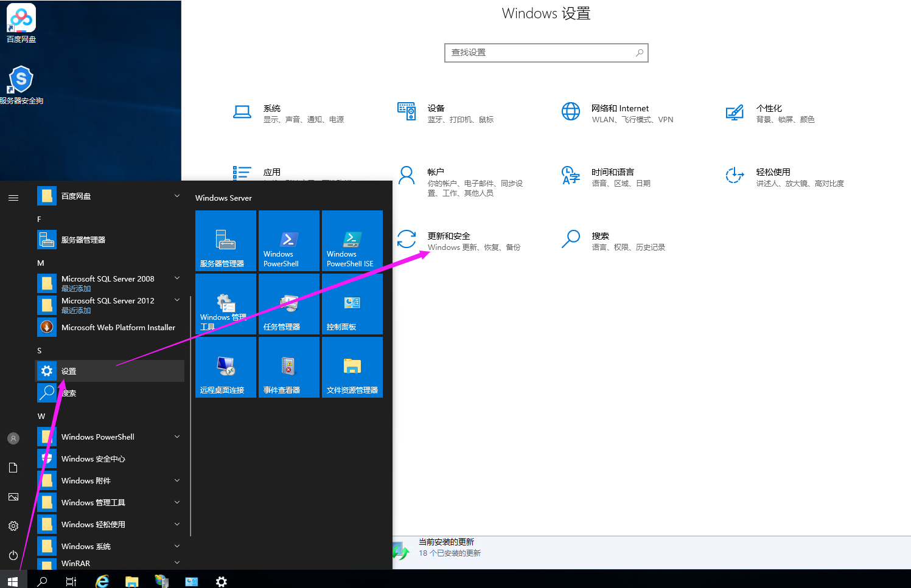
Task: Open the Server Manager tile
Action: click(x=225, y=241)
